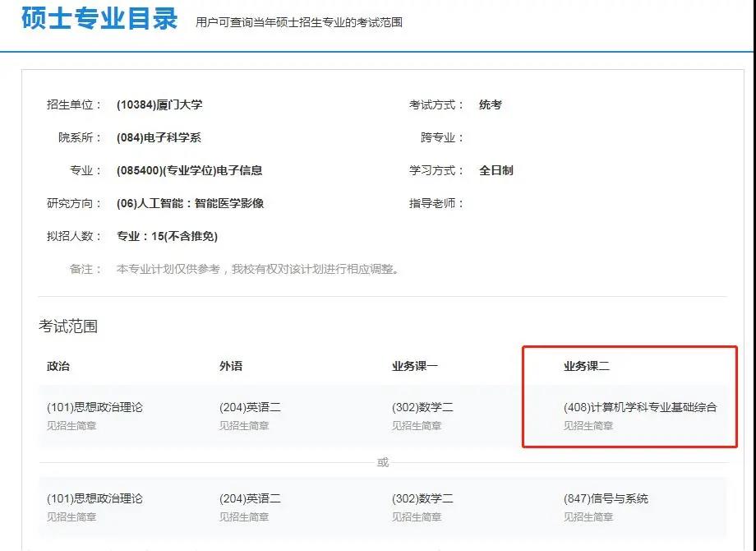Click the 专业：15(不含推免) enrollment number
The image size is (756, 551).
[x=168, y=236]
